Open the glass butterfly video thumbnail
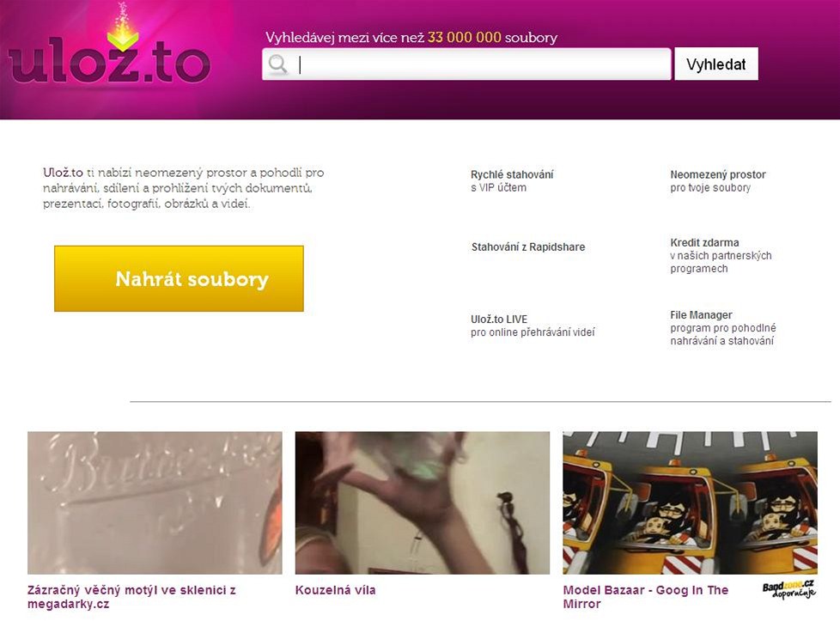 pyautogui.click(x=155, y=502)
